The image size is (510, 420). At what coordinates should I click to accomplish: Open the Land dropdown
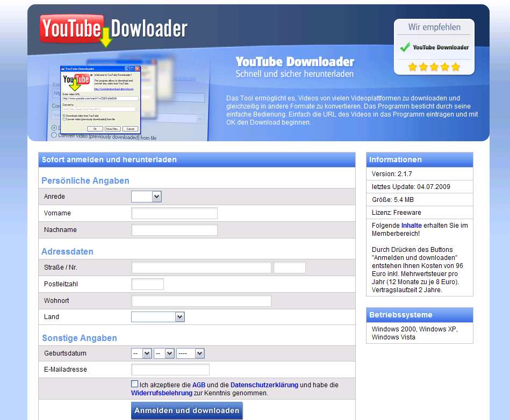coord(158,317)
